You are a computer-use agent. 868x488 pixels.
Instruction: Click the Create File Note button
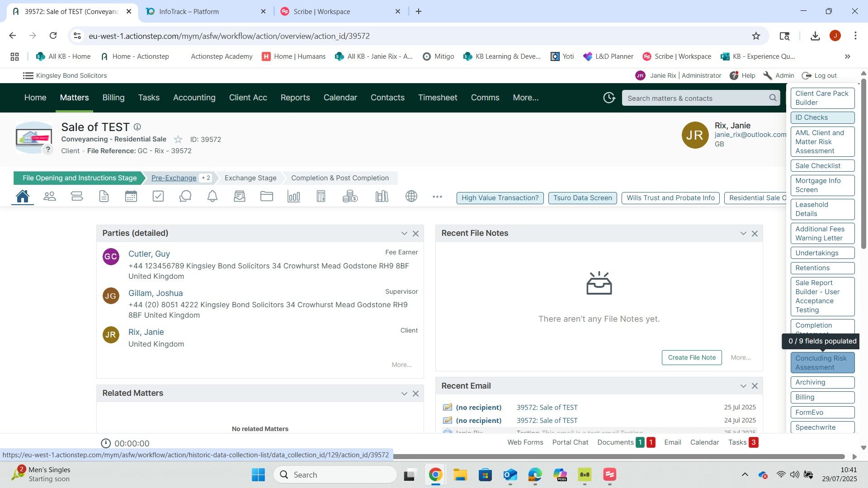[x=692, y=357]
